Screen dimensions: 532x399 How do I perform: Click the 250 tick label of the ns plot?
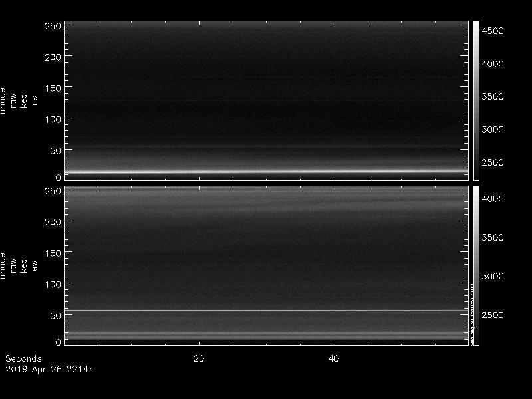click(x=53, y=26)
